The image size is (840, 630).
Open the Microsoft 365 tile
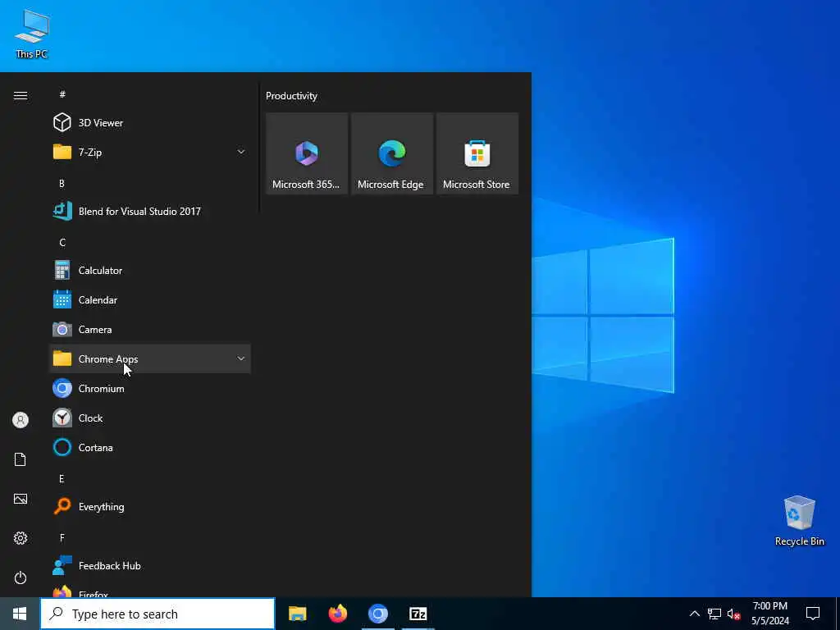307,153
